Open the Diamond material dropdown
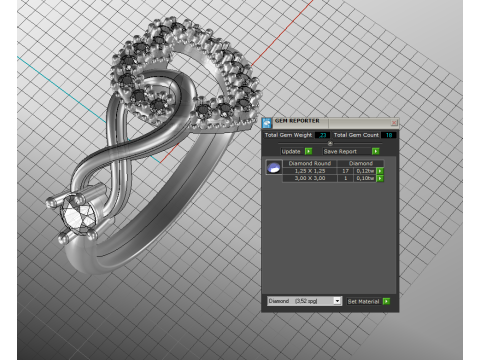This screenshot has height=360, width=480. (337, 301)
